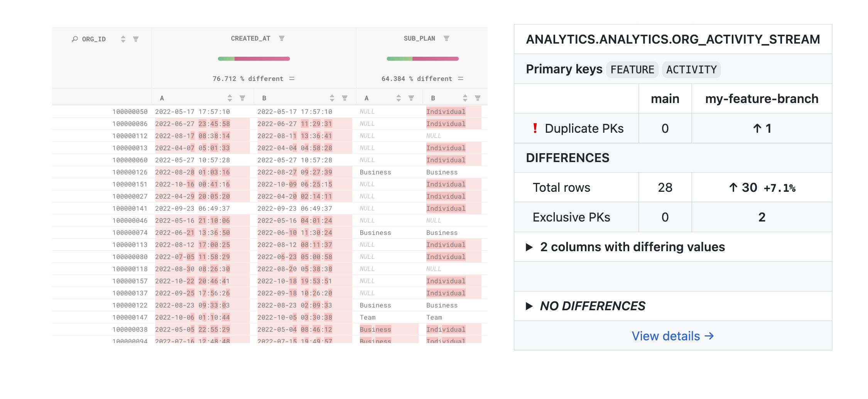The height and width of the screenshot is (399, 868).
Task: Click the Primary keys label
Action: click(564, 69)
